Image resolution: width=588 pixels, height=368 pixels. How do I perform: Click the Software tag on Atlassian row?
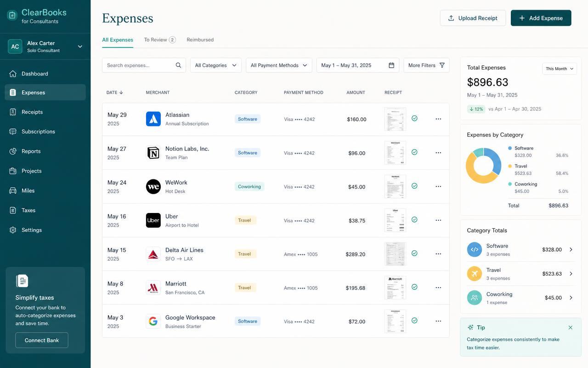pyautogui.click(x=248, y=119)
